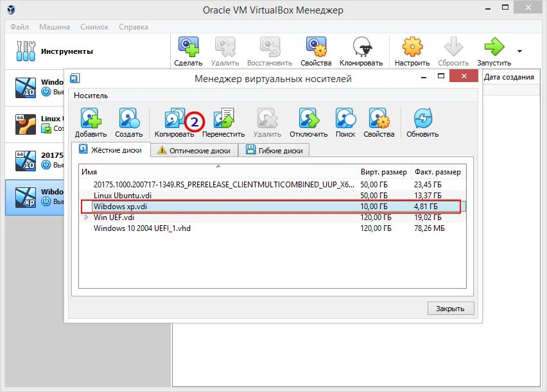Click the Клонировать sheep icon

[x=361, y=47]
